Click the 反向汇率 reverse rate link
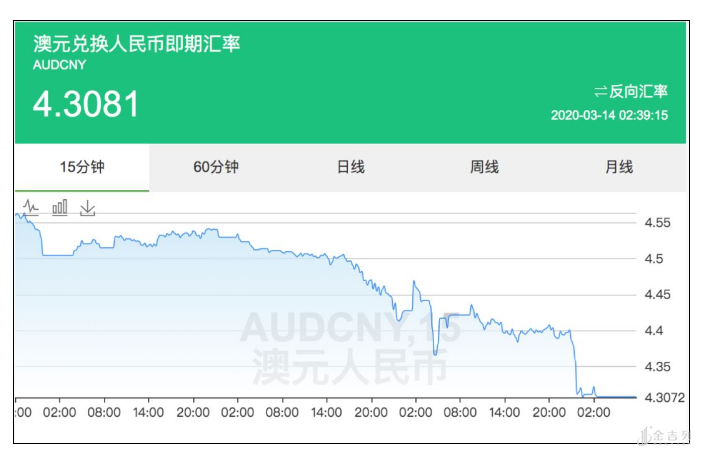This screenshot has height=456, width=701. click(630, 91)
